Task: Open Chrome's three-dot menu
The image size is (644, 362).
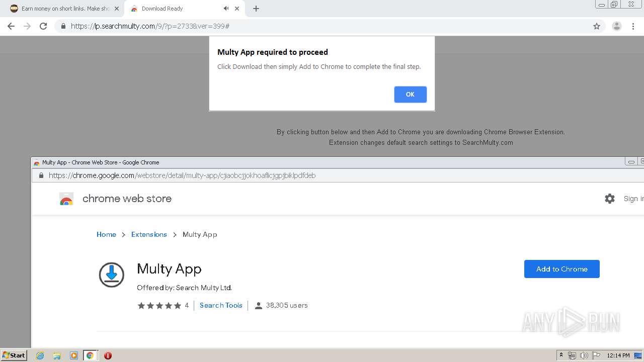Action: click(633, 26)
